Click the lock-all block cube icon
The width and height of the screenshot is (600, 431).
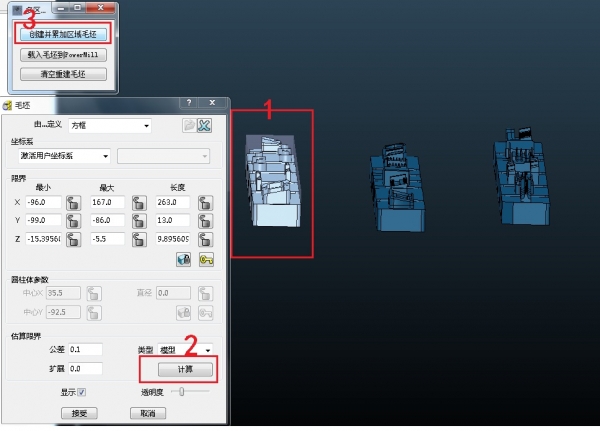pos(184,260)
